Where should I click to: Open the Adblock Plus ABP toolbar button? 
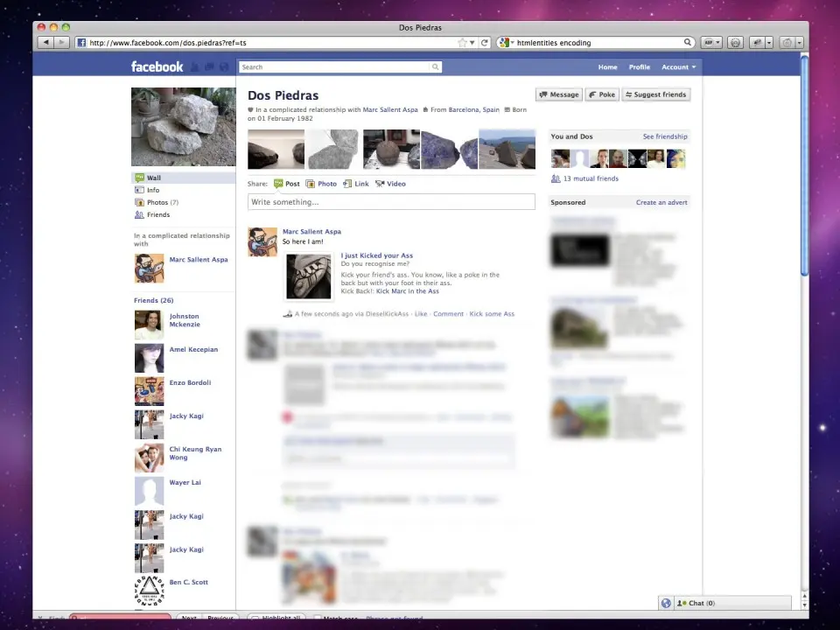(711, 42)
